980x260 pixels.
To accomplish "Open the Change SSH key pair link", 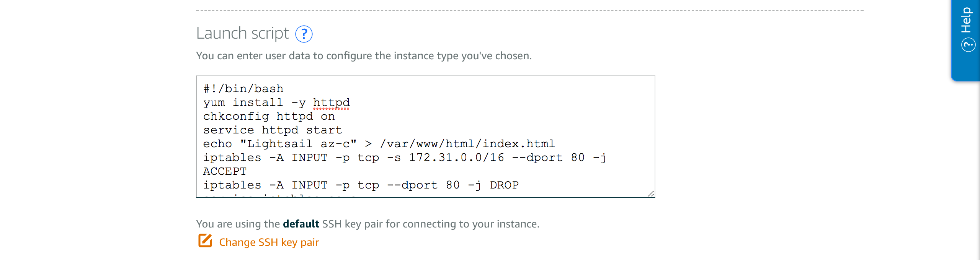I will (269, 242).
